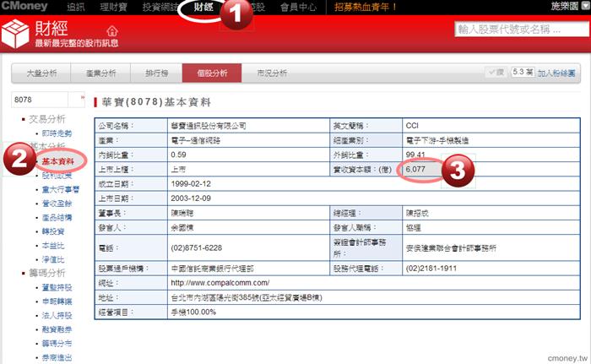Open 淨值比 in the sidebar
The width and height of the screenshot is (591, 364).
point(52,259)
